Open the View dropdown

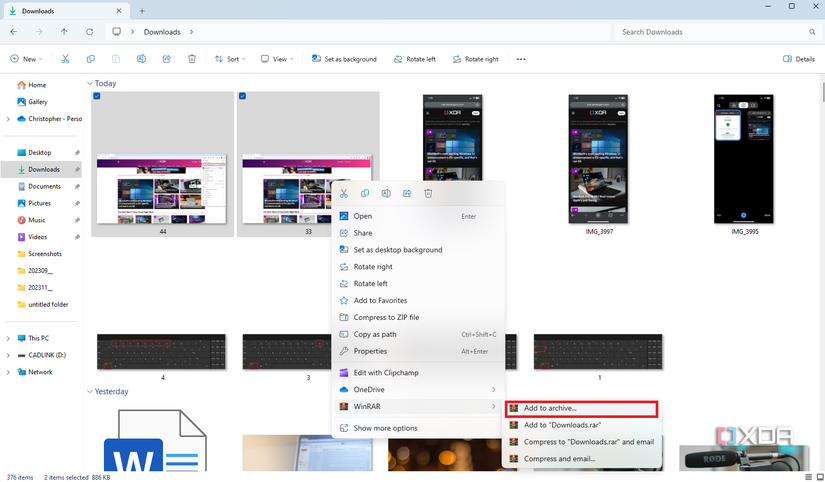point(278,59)
